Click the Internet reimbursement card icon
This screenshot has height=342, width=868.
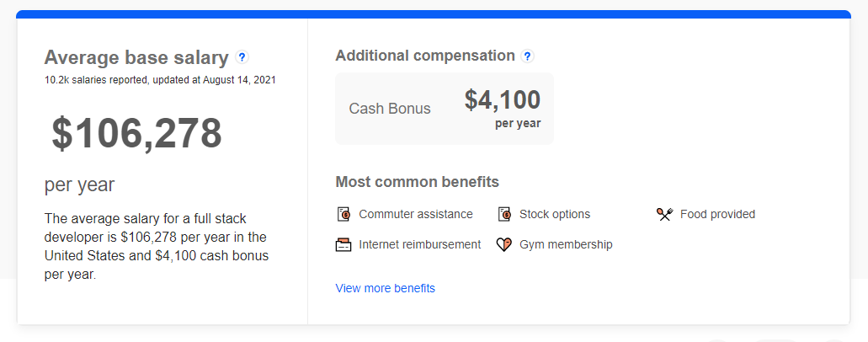[343, 244]
